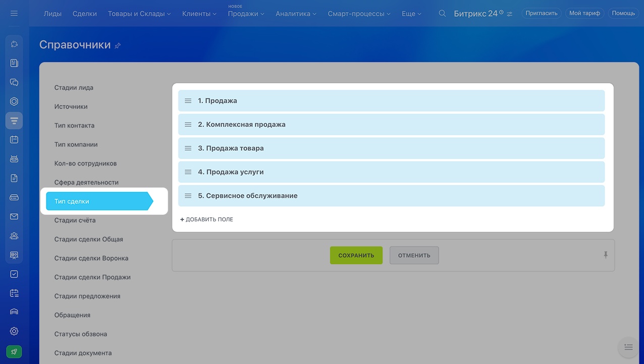Open the sliders settings icon beside Битрикс 24
This screenshot has width=644, height=364.
pyautogui.click(x=510, y=14)
